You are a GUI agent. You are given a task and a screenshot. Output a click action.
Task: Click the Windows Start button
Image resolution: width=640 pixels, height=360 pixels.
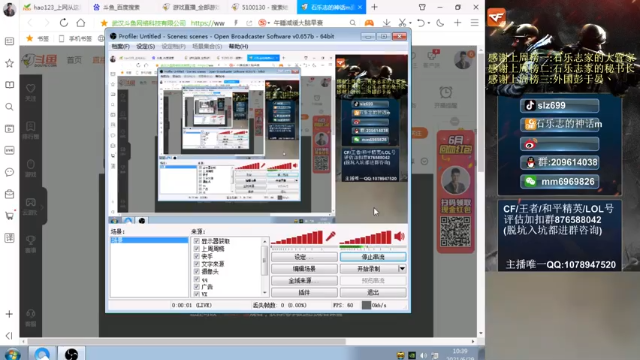click(x=13, y=353)
